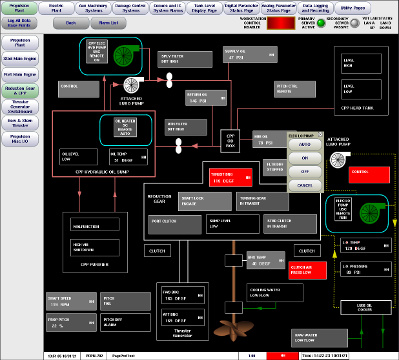This screenshot has height=360, width=399.
Task: Click the red CLUTCH AIR PRESS LOW box
Action: coord(307,270)
